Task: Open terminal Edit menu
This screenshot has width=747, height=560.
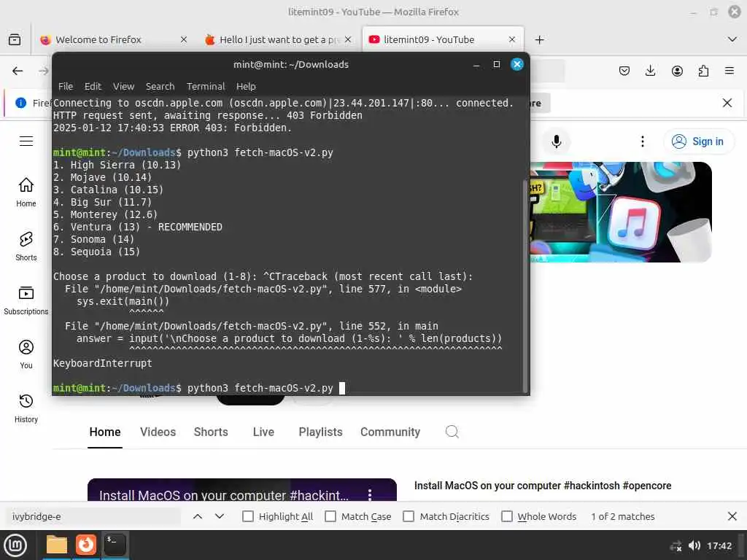Action: (93, 86)
